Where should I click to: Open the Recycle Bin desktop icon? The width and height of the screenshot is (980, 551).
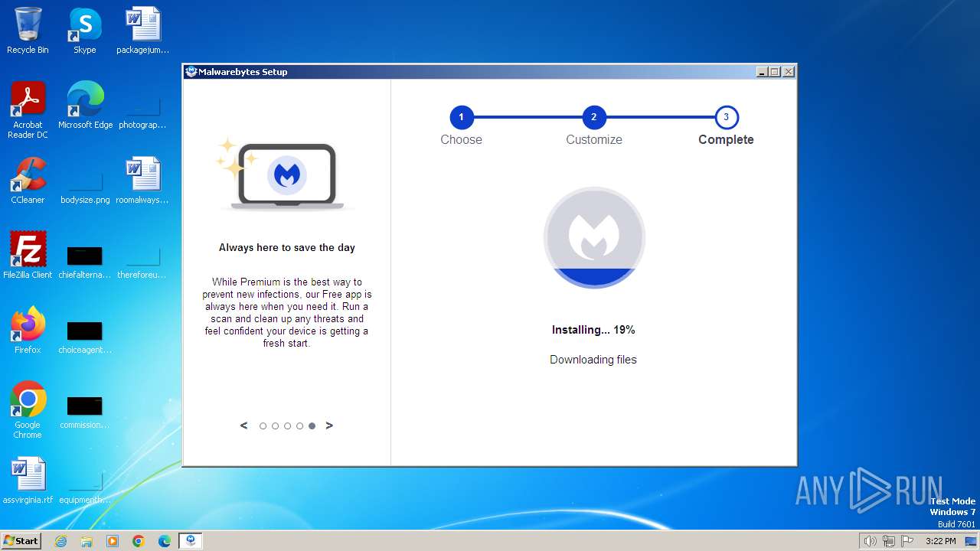tap(28, 31)
